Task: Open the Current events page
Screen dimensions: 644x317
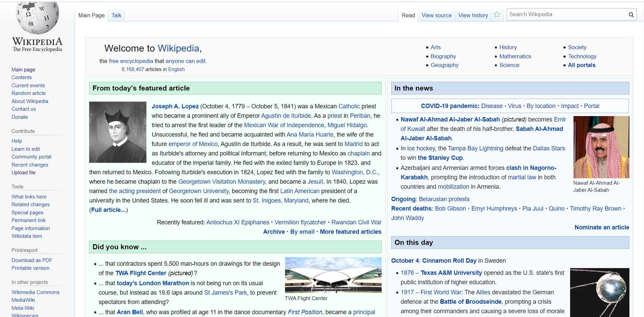Action: (28, 85)
